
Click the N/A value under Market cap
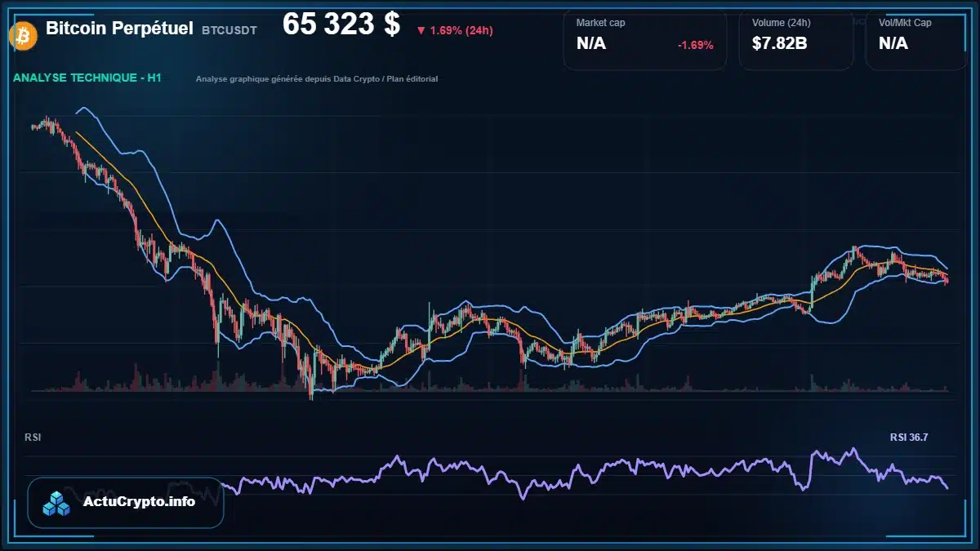[591, 43]
